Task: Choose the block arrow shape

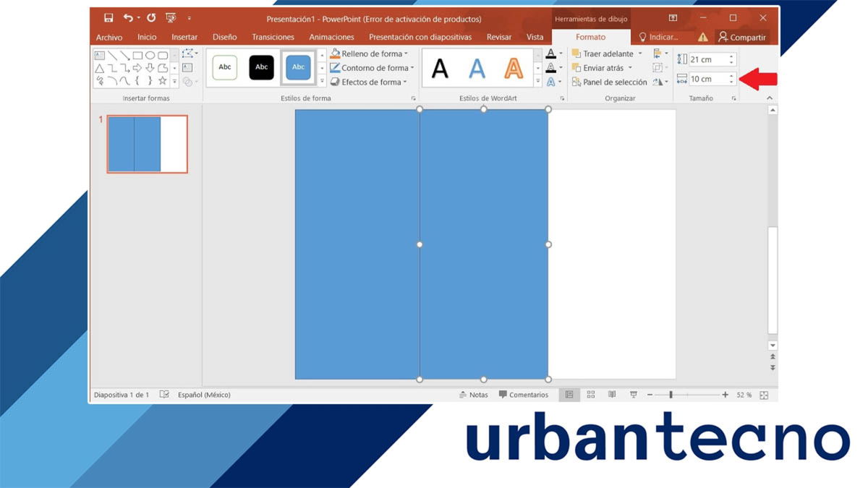Action: coord(138,68)
